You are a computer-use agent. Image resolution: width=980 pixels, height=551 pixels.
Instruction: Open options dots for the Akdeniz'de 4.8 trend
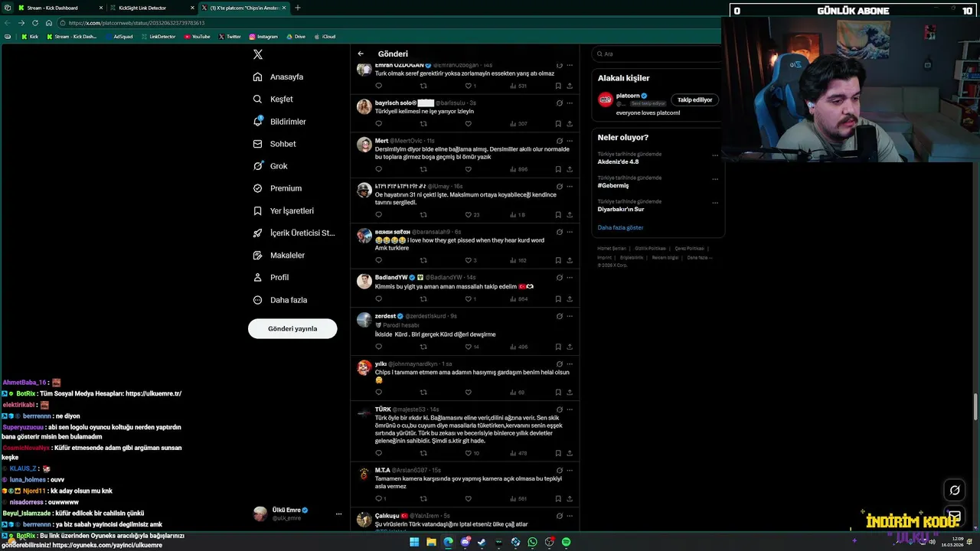[x=715, y=155]
